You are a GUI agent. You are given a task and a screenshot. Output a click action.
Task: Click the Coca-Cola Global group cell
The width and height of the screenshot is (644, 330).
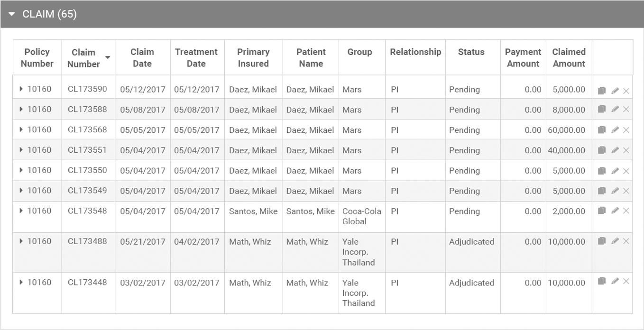361,216
